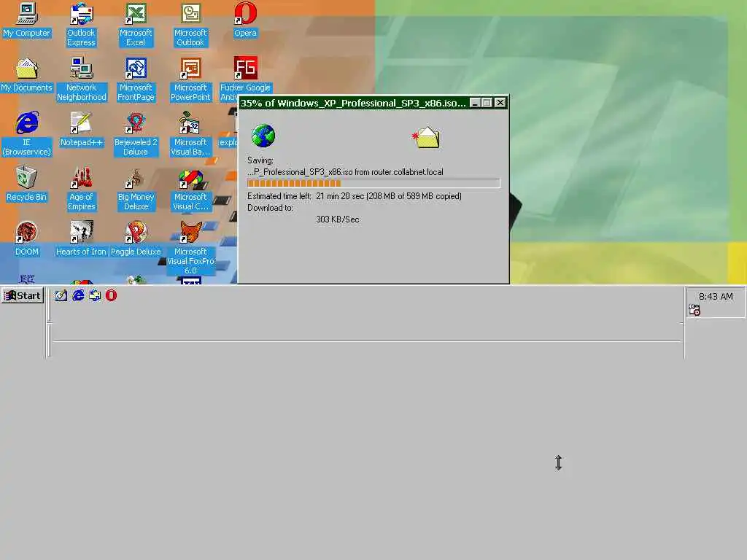Launch Outlook Express from quick launch
This screenshot has width=747, height=560.
click(95, 296)
